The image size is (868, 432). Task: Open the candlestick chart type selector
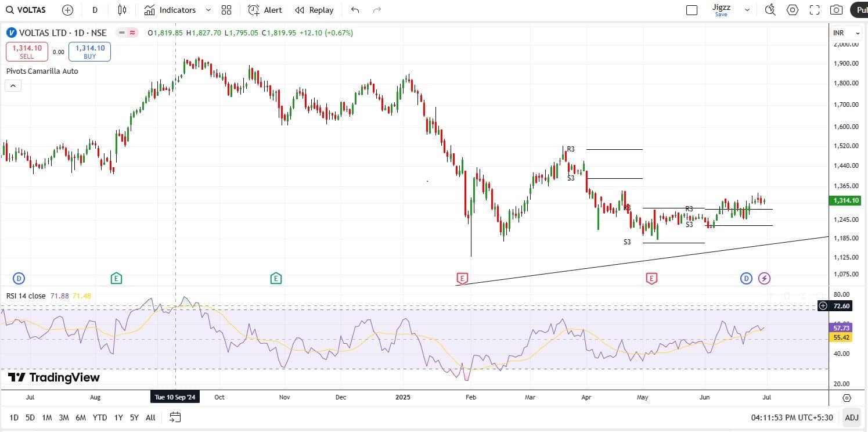(x=122, y=10)
